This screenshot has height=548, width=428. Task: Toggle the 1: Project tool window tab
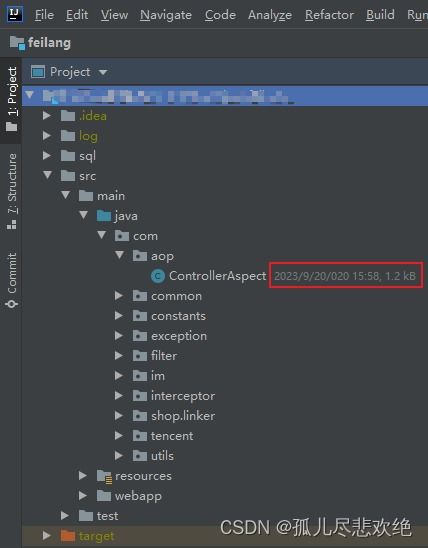pos(12,99)
